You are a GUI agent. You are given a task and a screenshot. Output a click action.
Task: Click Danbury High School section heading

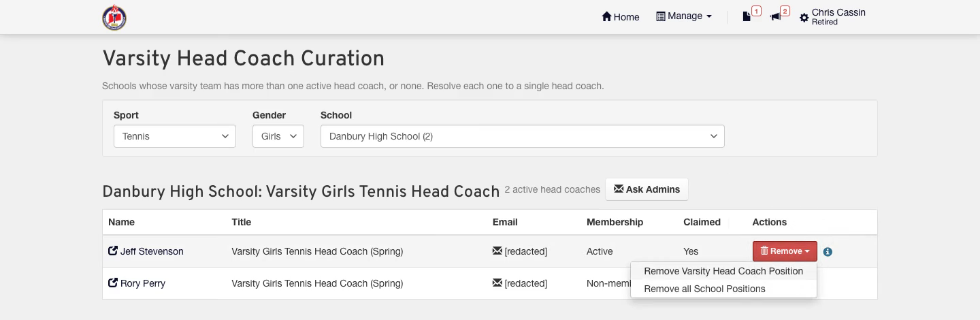point(301,191)
